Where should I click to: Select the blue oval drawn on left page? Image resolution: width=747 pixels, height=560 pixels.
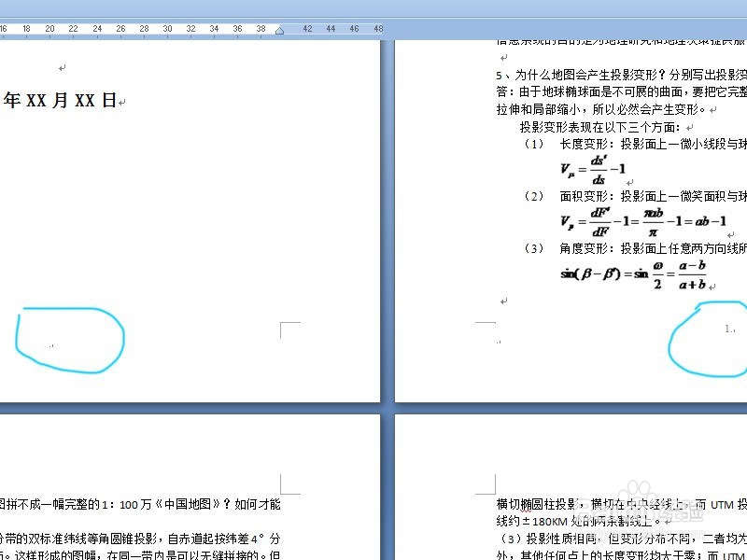point(70,341)
